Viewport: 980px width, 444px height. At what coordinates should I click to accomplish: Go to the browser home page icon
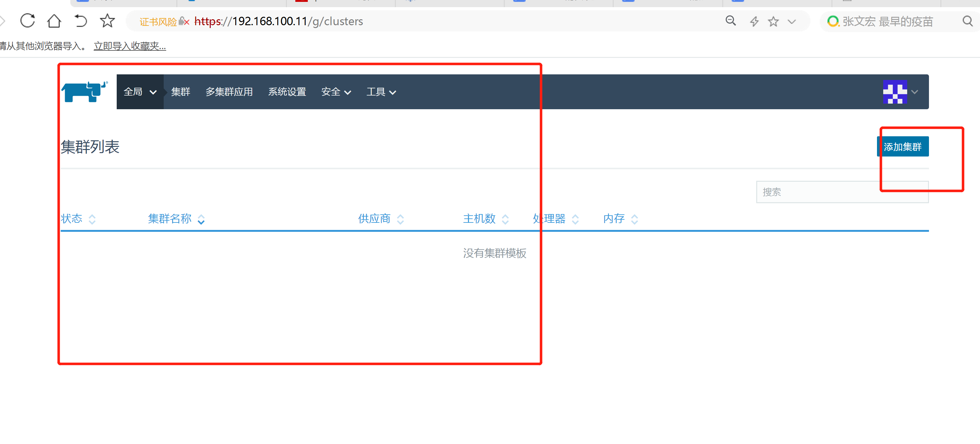pos(54,21)
